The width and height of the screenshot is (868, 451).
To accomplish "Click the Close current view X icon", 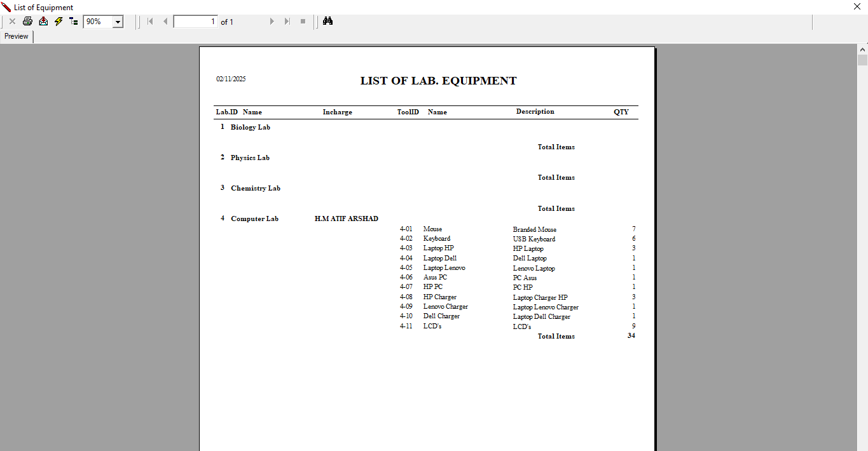I will (x=12, y=22).
